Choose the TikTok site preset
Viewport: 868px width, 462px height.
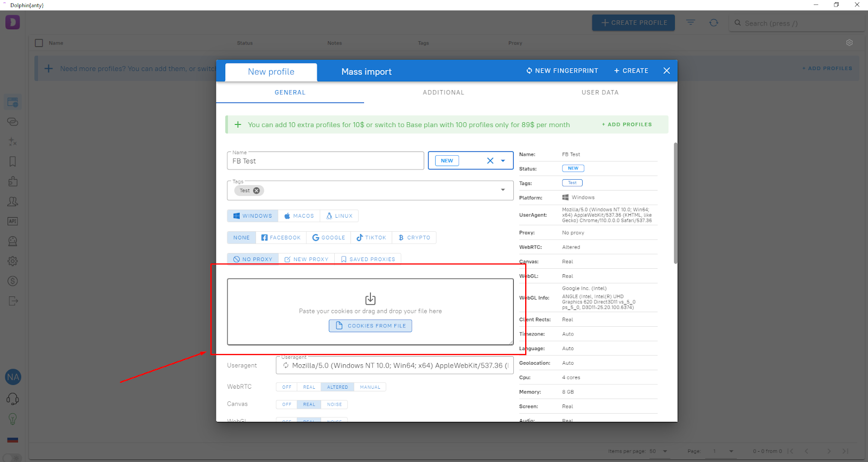(x=372, y=238)
